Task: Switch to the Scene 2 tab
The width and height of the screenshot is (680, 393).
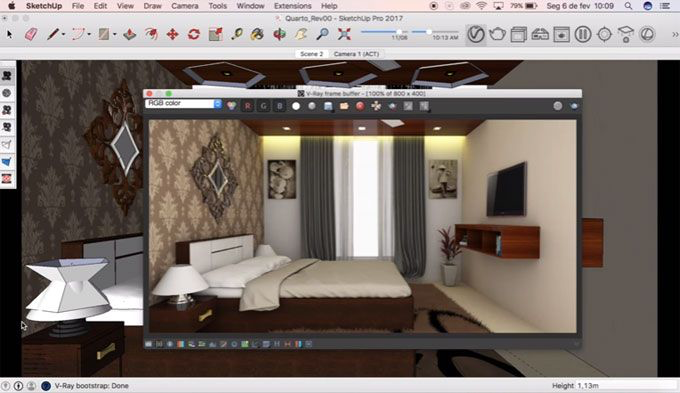Action: [x=311, y=54]
